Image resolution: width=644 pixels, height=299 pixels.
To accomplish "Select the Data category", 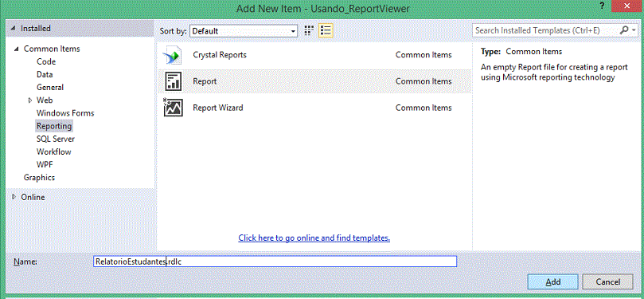I will [45, 74].
